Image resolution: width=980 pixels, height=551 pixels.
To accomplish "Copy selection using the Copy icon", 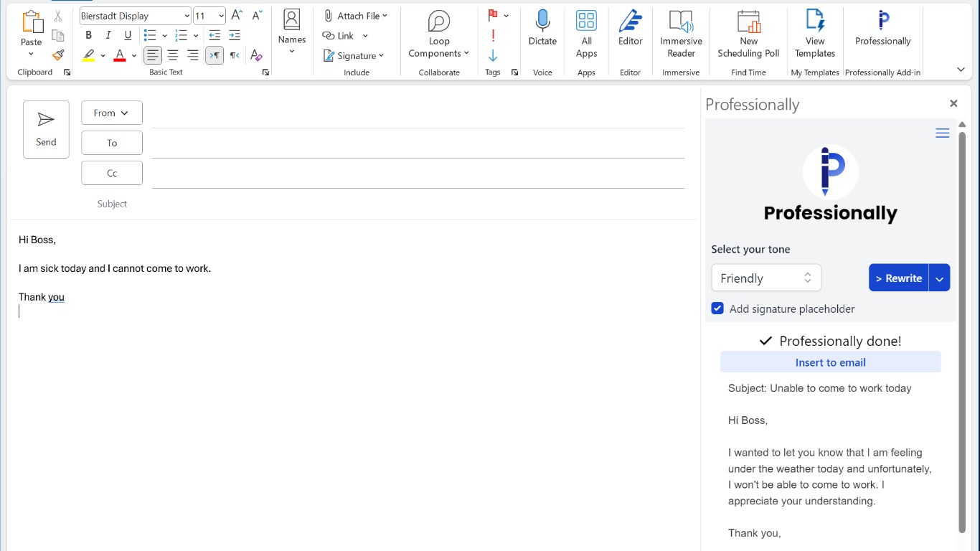I will coord(58,36).
